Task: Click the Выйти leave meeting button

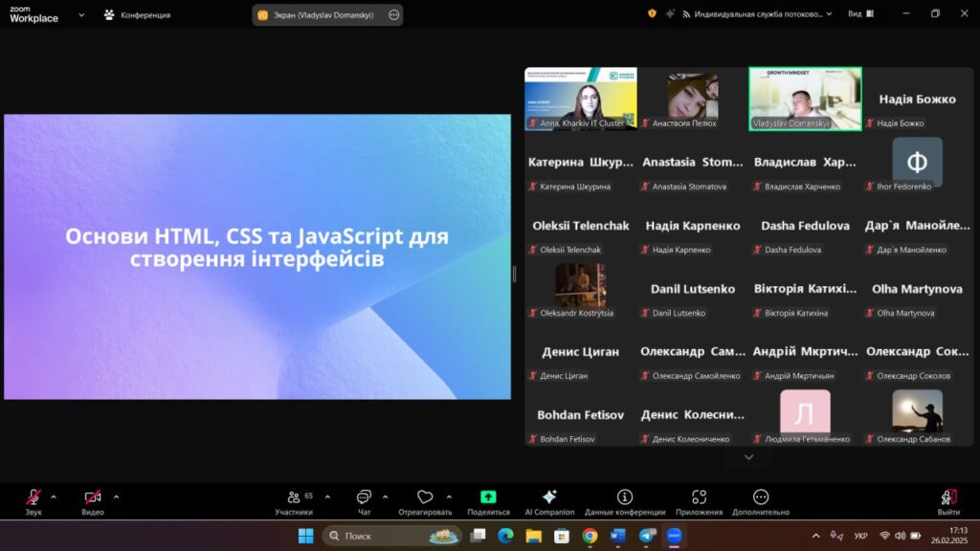Action: coord(948,501)
